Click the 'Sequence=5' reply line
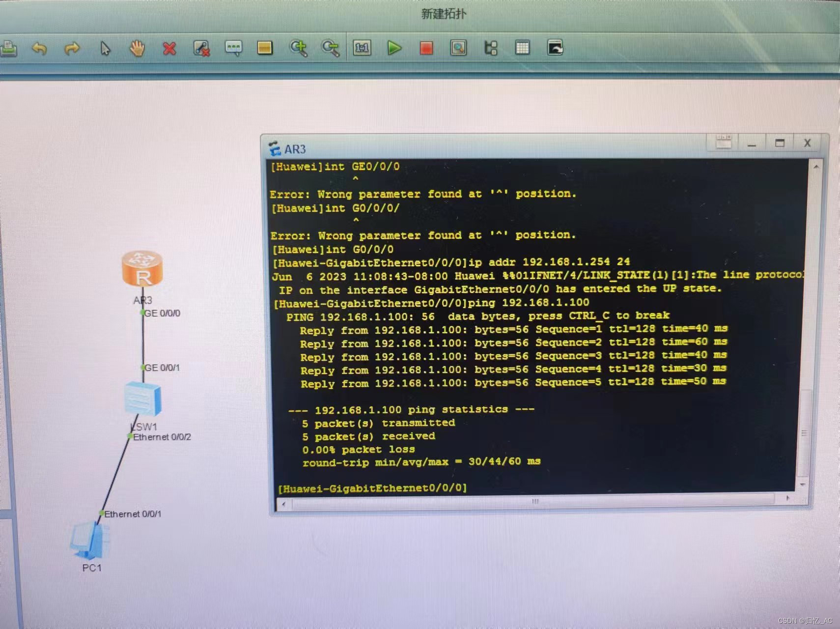 (513, 382)
